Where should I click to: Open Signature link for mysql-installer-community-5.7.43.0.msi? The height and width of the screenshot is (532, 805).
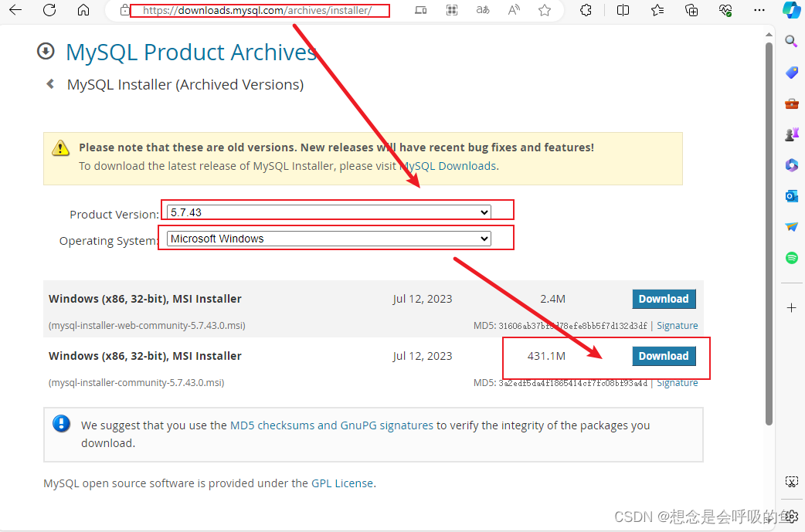coord(678,383)
